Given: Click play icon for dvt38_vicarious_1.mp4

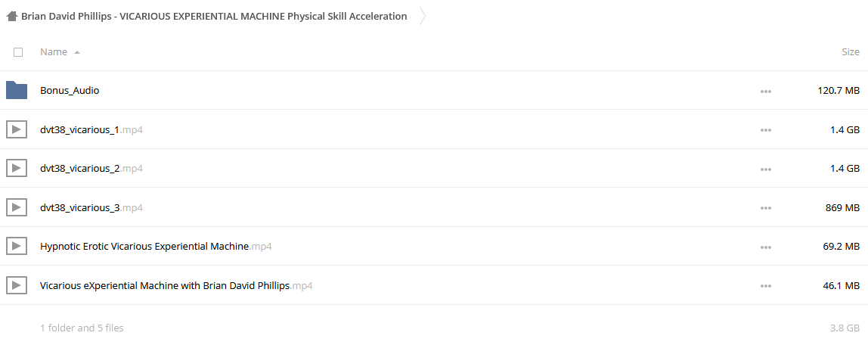Looking at the screenshot, I should [17, 129].
